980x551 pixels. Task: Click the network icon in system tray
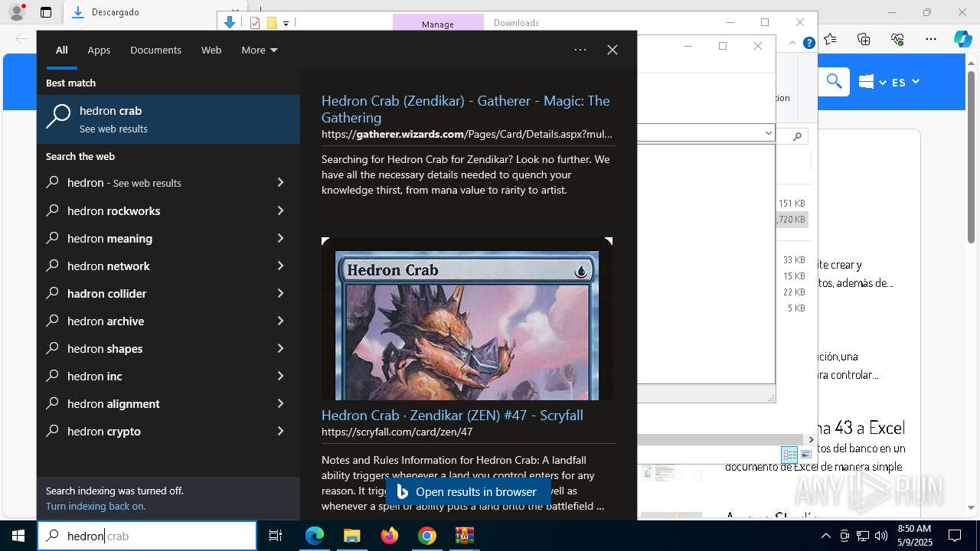tap(863, 536)
